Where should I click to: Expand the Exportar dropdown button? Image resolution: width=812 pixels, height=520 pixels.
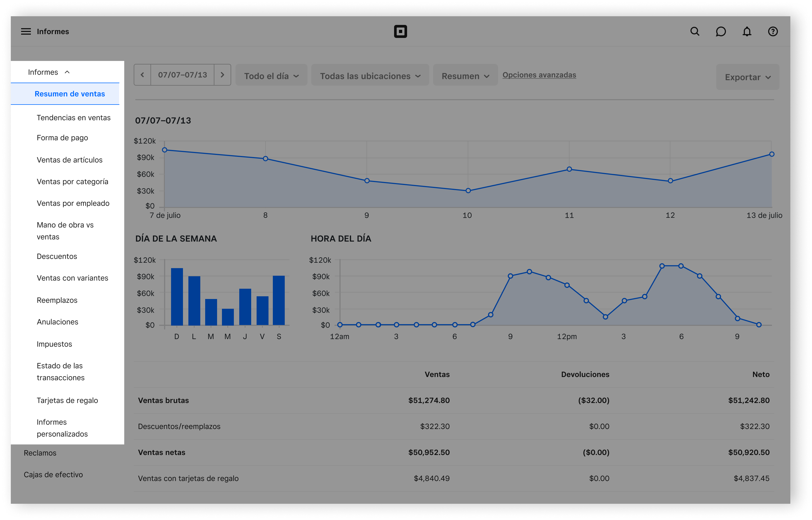click(747, 77)
